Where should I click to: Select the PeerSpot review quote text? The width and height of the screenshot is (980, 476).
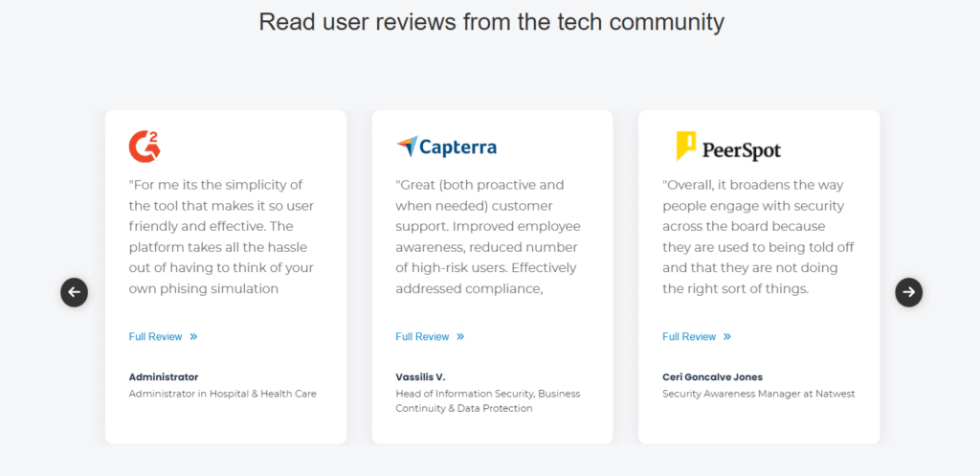click(x=758, y=237)
